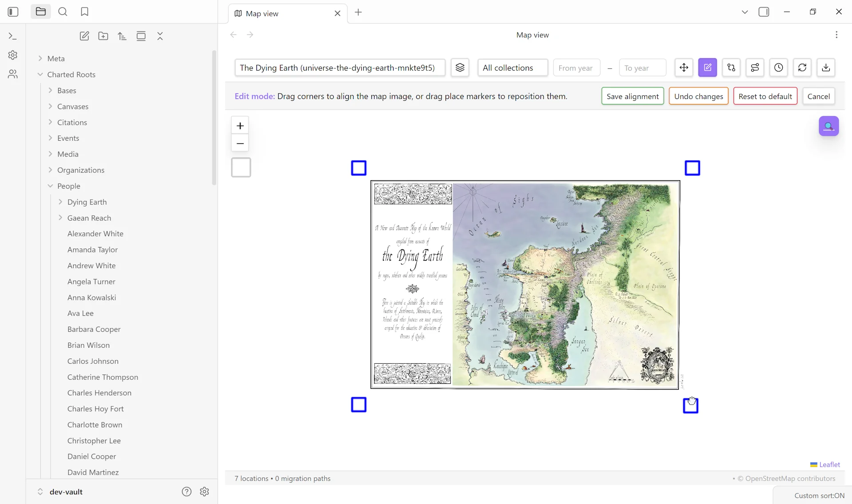Collapse all folders icon
Screen dimensions: 852x504
[160, 36]
